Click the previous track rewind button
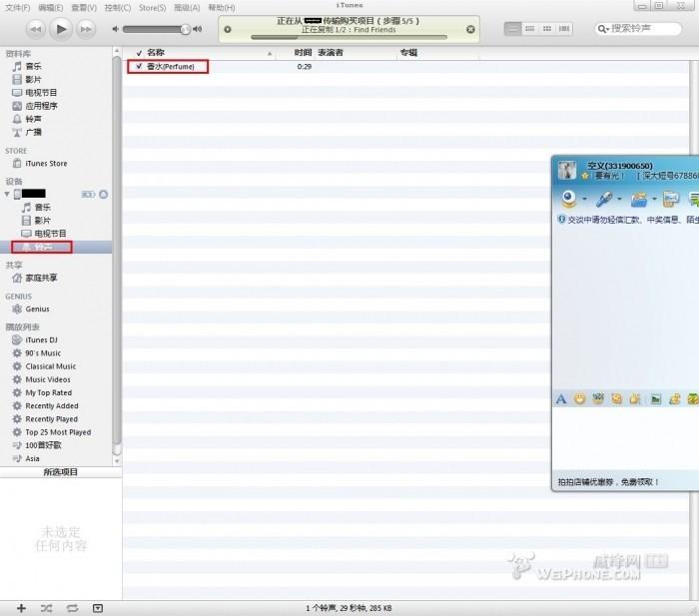This screenshot has height=616, width=699. coord(36,29)
